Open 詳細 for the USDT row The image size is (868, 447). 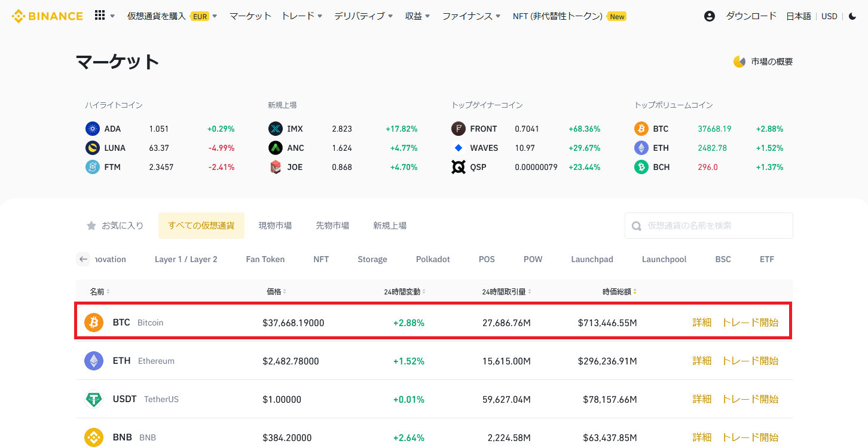point(702,399)
